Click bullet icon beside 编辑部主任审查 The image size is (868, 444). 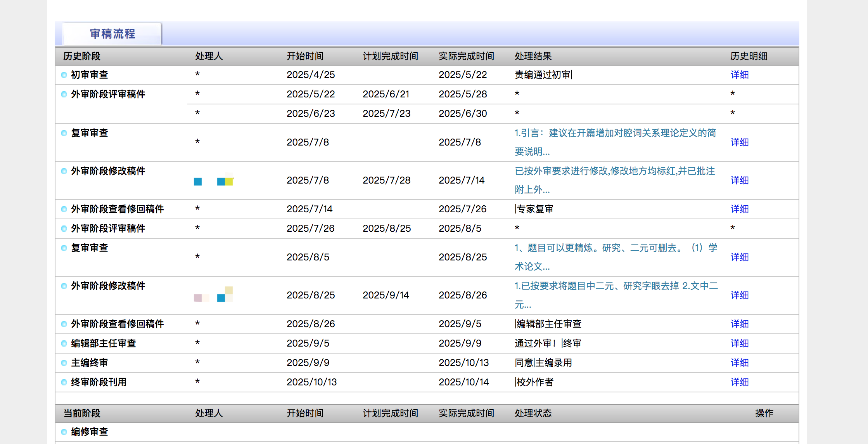pos(64,343)
